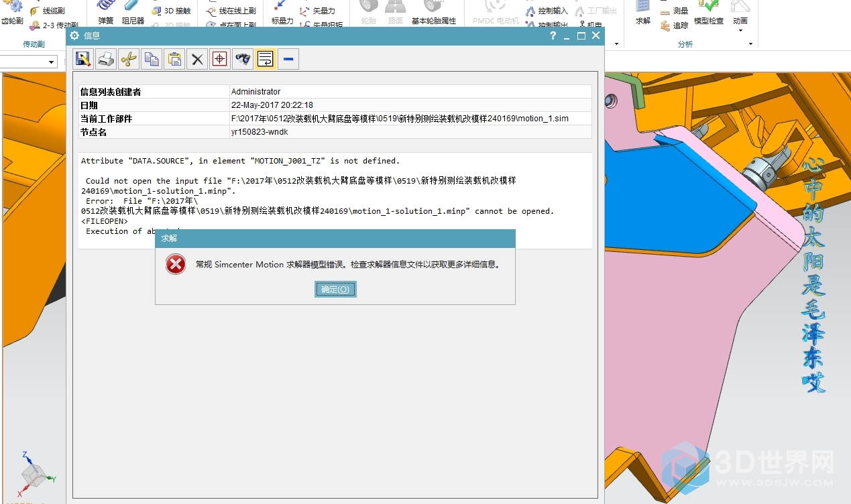Click the DATA.SOURCE attribute error line
Image resolution: width=851 pixels, height=504 pixels.
tap(240, 161)
